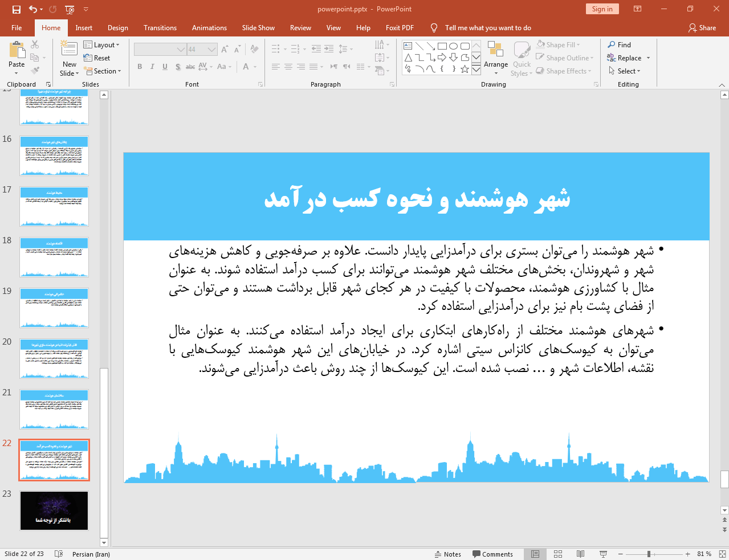Switch to the Transitions tab
Screen dimensions: 729x560
pyautogui.click(x=160, y=28)
